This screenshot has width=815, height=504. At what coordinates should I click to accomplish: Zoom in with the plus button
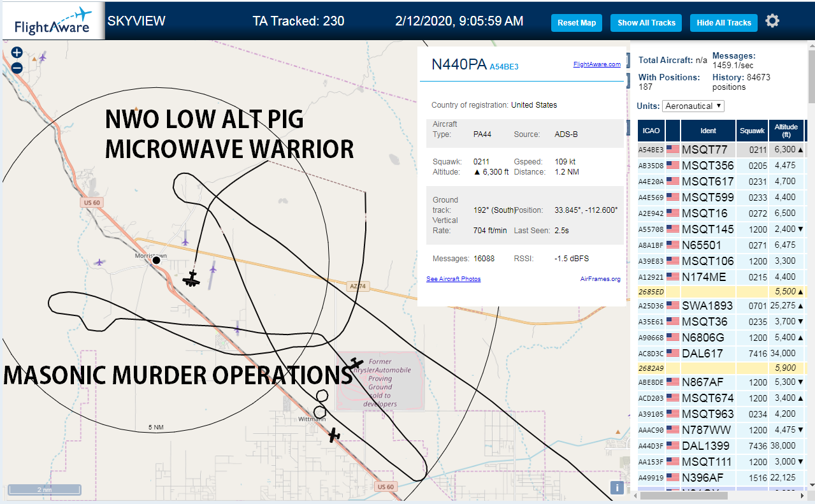(x=17, y=53)
